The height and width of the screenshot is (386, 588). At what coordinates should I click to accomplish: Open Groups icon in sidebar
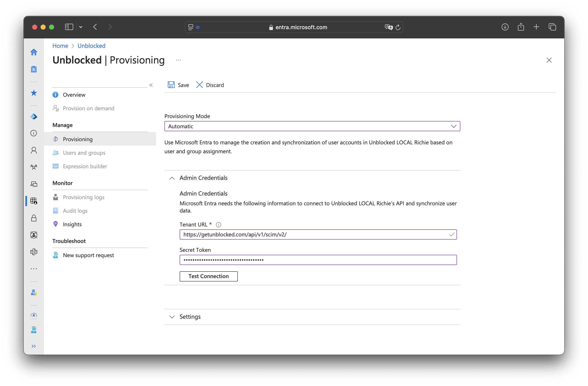[34, 167]
